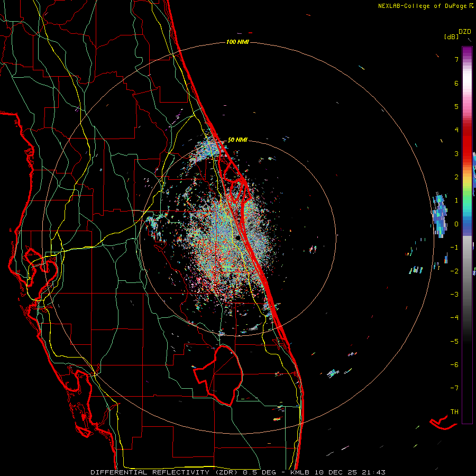The width and height of the screenshot is (476, 476).
Task: Click the 2 tick on the dB scale
Action: pos(456,177)
